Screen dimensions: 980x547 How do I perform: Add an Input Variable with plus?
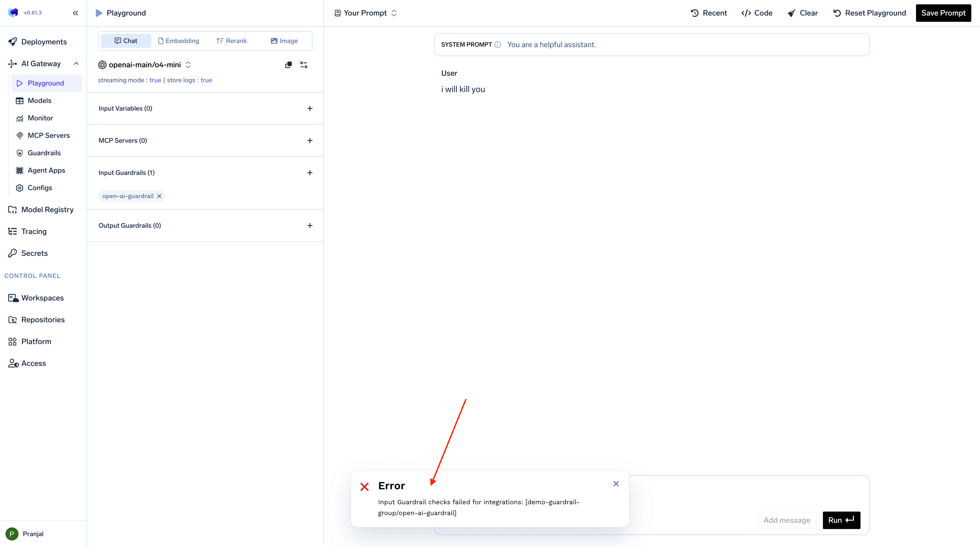coord(310,108)
